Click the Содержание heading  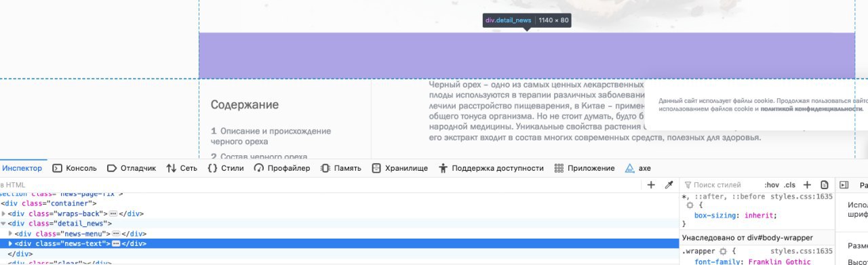coord(245,105)
